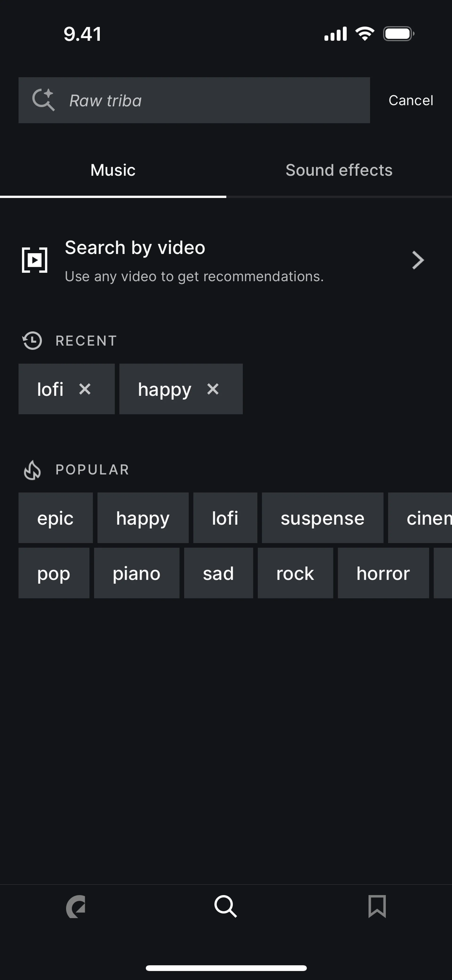Switch to the Sound effects tab
The image size is (452, 980).
click(339, 170)
